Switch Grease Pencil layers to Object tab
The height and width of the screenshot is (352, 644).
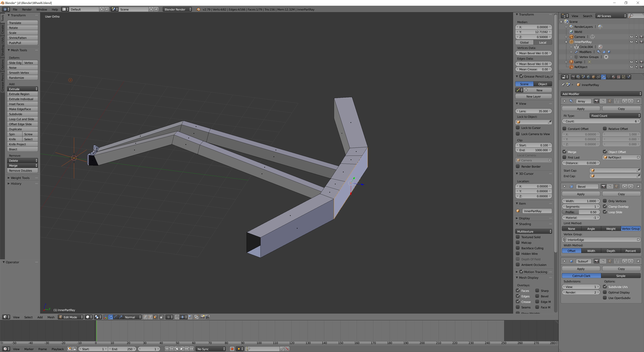click(x=543, y=84)
